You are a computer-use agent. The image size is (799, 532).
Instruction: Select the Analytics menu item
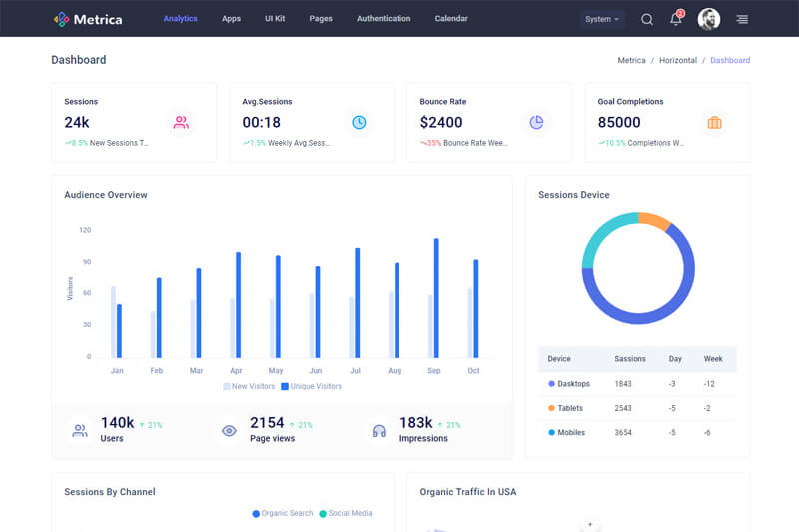(181, 19)
